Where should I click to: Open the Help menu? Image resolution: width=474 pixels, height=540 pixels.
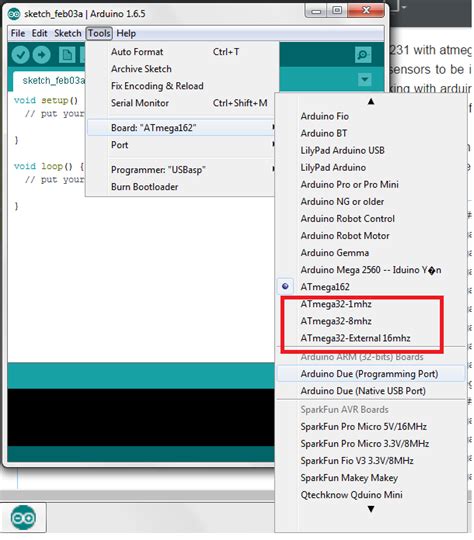126,33
